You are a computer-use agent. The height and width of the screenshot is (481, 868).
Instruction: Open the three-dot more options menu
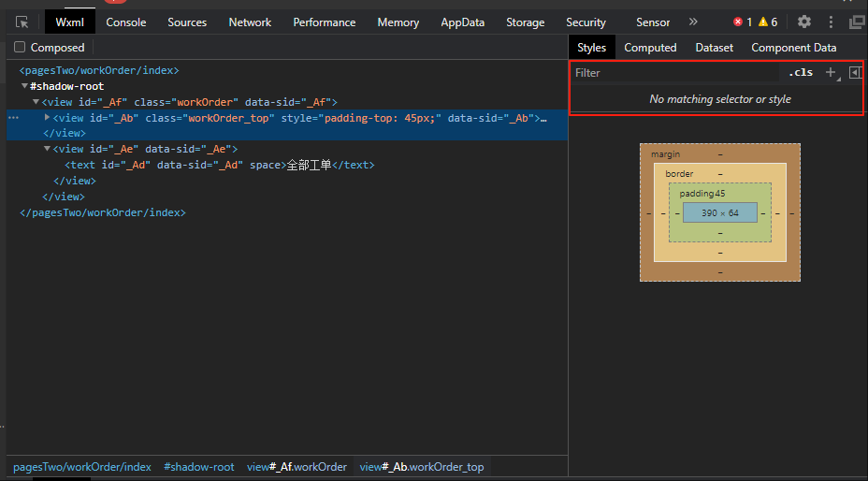click(831, 22)
